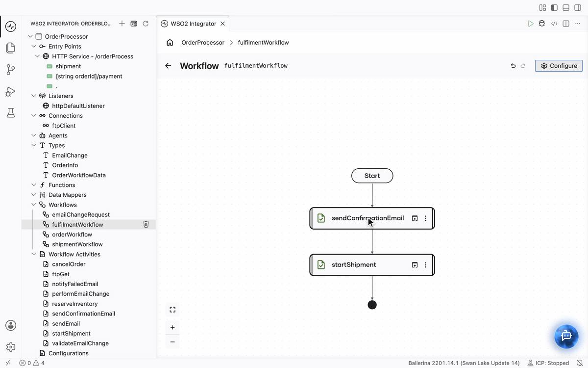The height and width of the screenshot is (368, 588).
Task: Click the Configure button
Action: click(559, 66)
